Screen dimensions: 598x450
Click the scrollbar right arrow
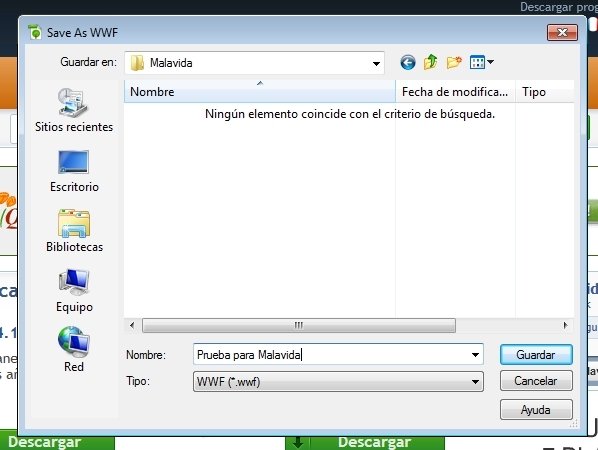click(565, 326)
